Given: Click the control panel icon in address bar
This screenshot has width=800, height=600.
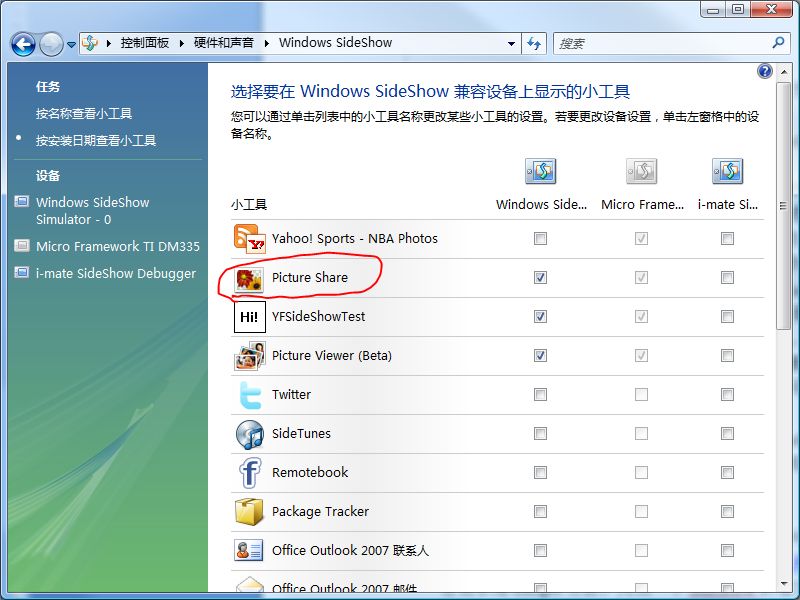Looking at the screenshot, I should click(x=90, y=43).
